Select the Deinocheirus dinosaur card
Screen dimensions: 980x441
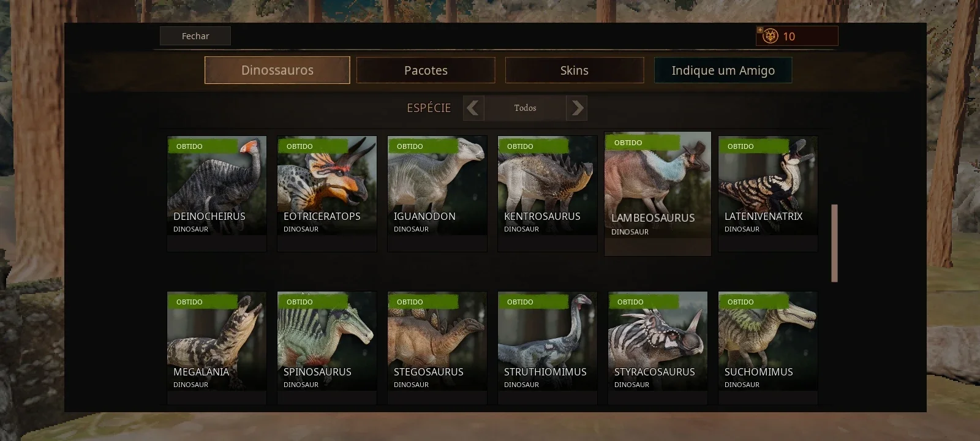pos(217,194)
